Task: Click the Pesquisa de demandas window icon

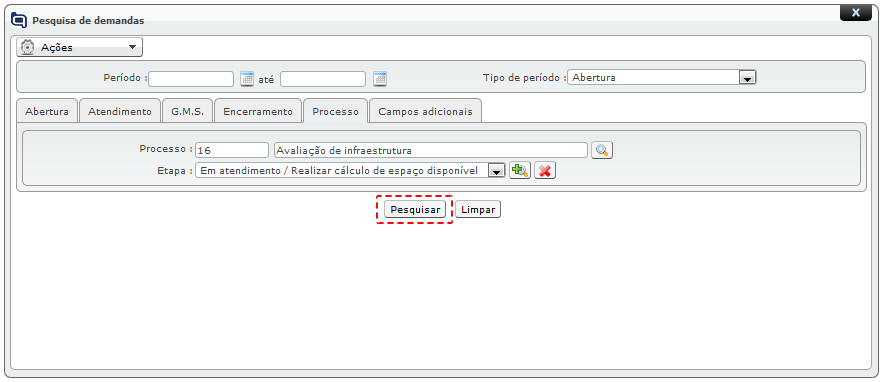Action: pyautogui.click(x=19, y=20)
